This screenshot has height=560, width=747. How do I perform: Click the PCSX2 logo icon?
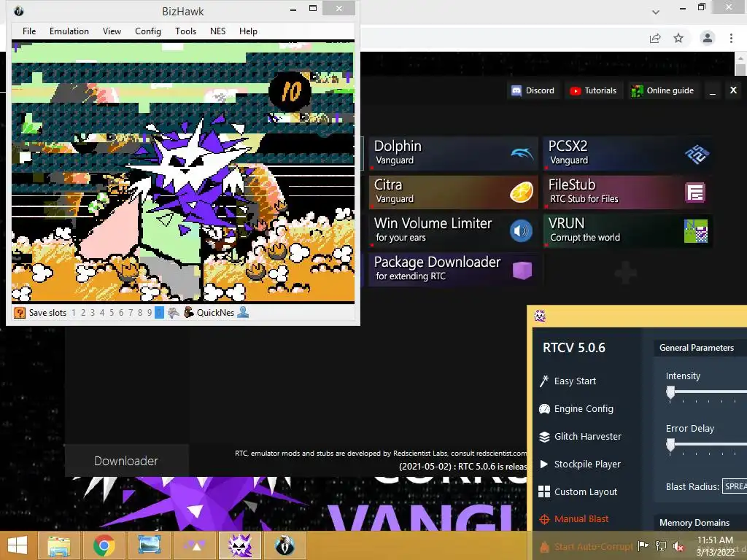click(697, 153)
